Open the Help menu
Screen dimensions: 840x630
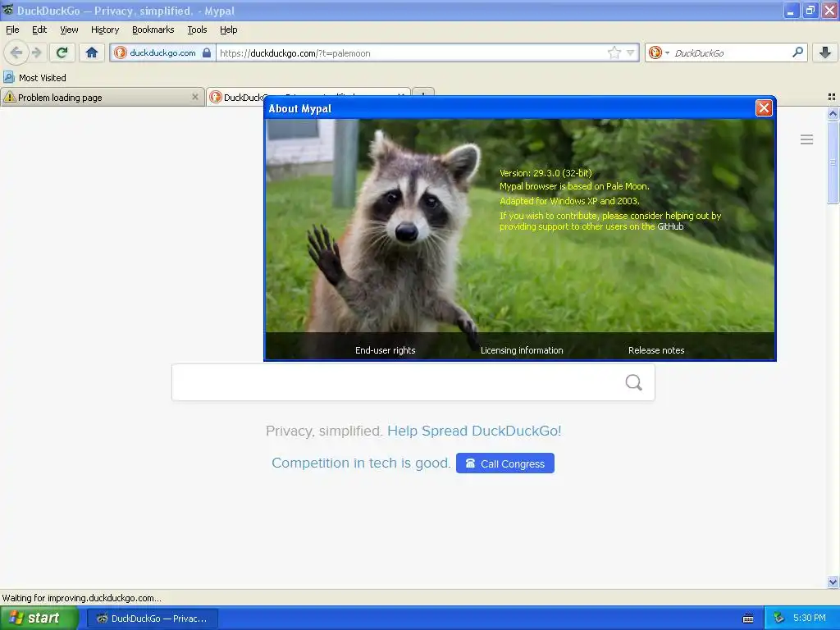228,30
